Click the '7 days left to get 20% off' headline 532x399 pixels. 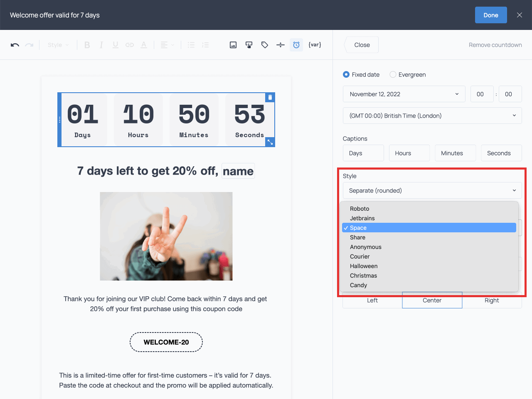(148, 171)
